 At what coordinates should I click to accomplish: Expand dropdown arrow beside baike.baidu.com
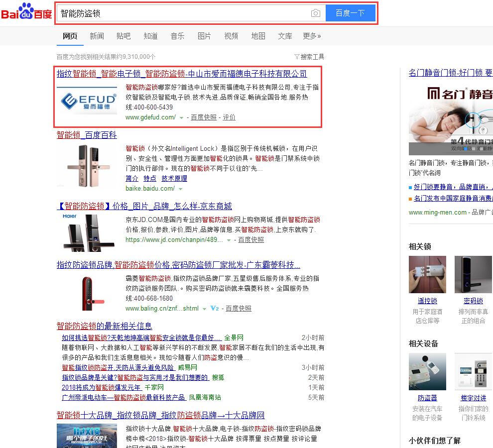coord(180,189)
